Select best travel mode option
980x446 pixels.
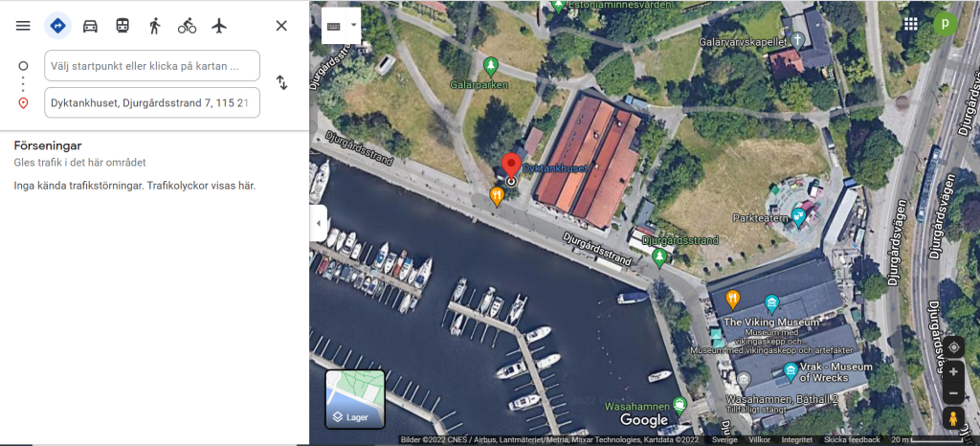(x=57, y=26)
